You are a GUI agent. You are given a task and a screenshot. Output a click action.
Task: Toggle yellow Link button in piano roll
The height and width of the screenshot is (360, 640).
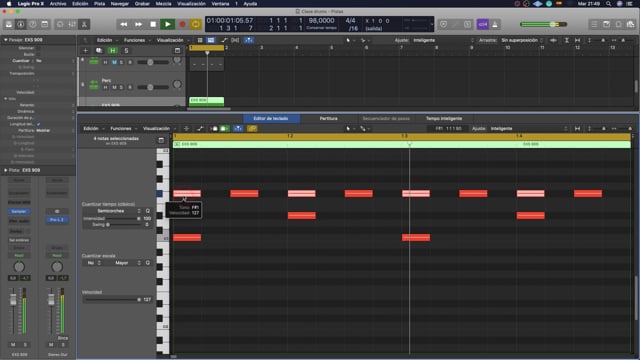[x=252, y=129]
